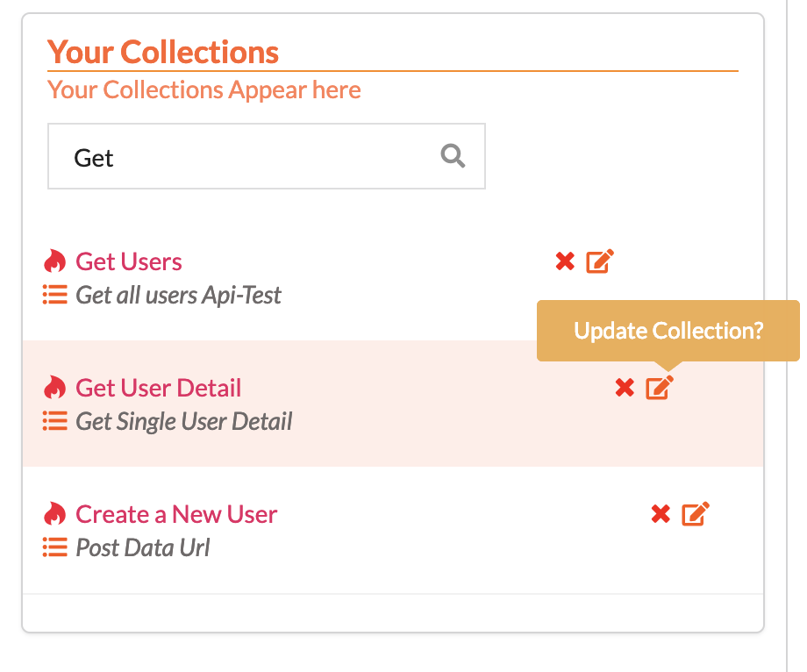This screenshot has width=807, height=672.
Task: Edit the Get Users collection
Action: coord(600,261)
